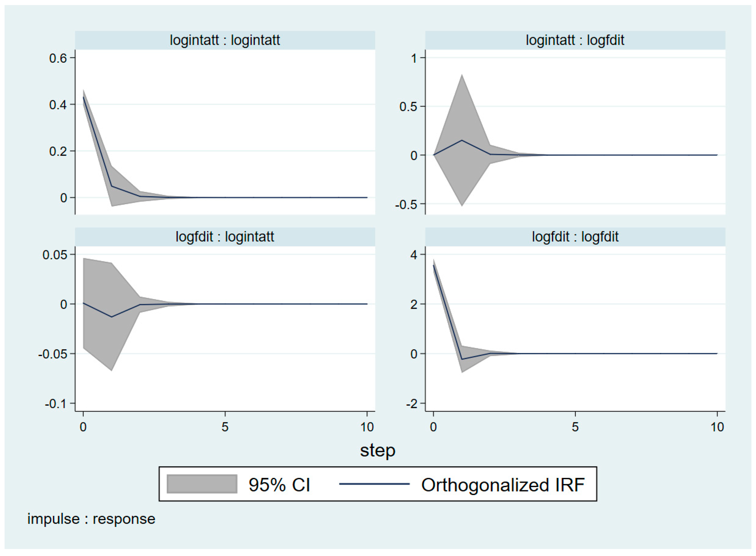The image size is (756, 556).
Task: Select the 'logfdit : logfdit' panel header
Action: tap(575, 237)
